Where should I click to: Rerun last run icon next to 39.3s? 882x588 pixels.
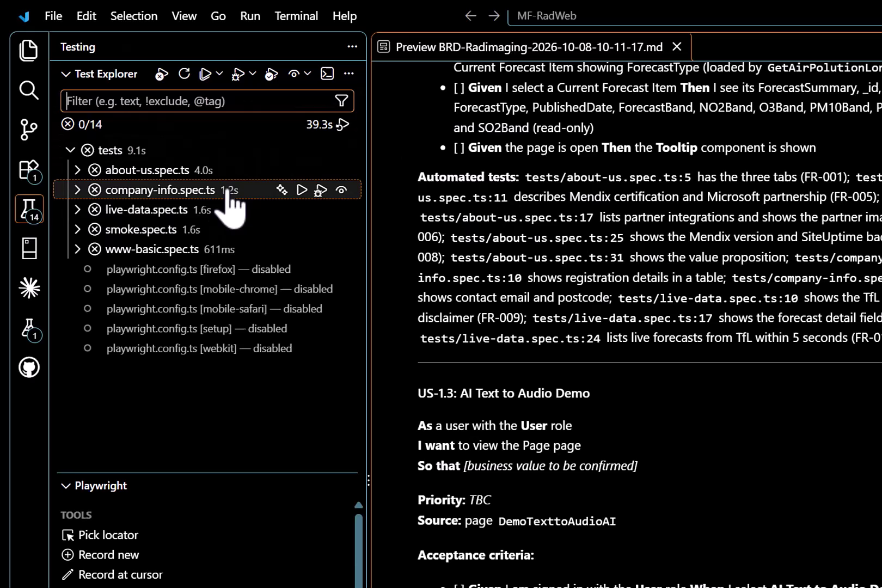click(x=342, y=125)
